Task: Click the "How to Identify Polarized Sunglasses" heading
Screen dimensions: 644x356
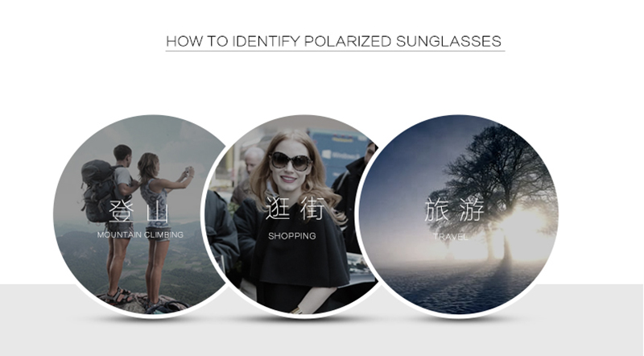Action: pos(333,42)
